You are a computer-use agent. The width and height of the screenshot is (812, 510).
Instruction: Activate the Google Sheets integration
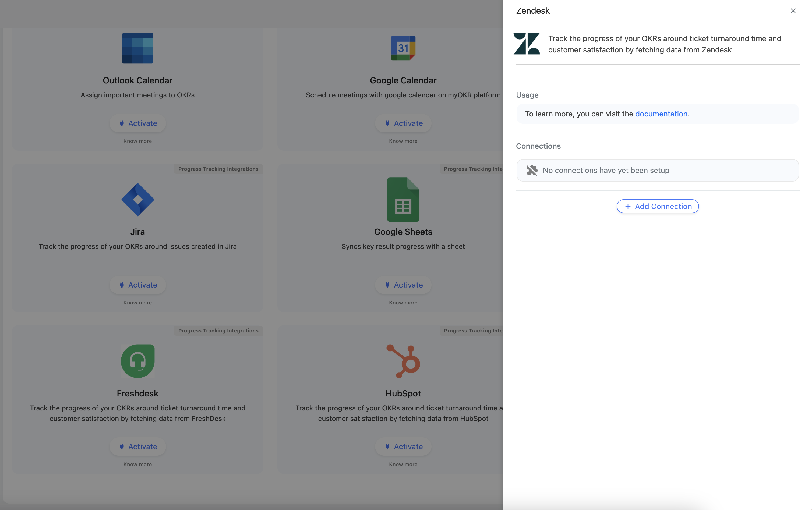(403, 285)
